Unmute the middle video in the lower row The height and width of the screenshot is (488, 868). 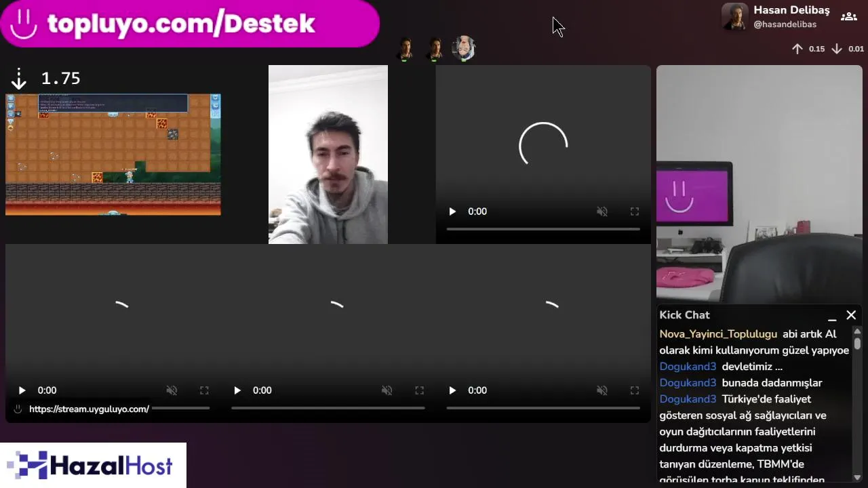387,390
